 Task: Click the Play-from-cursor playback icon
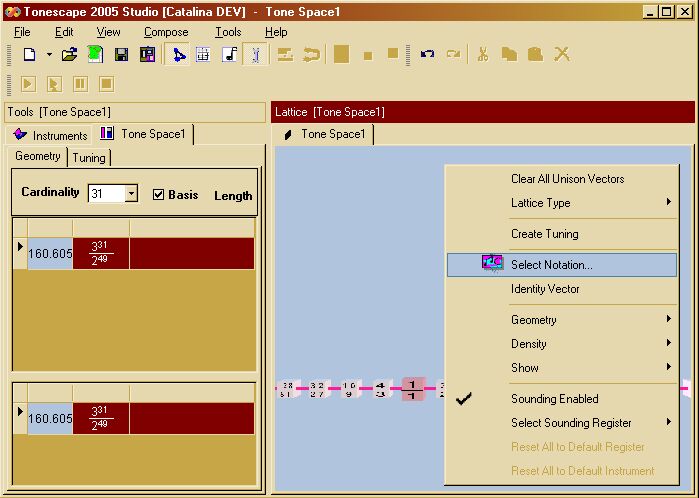(x=54, y=84)
